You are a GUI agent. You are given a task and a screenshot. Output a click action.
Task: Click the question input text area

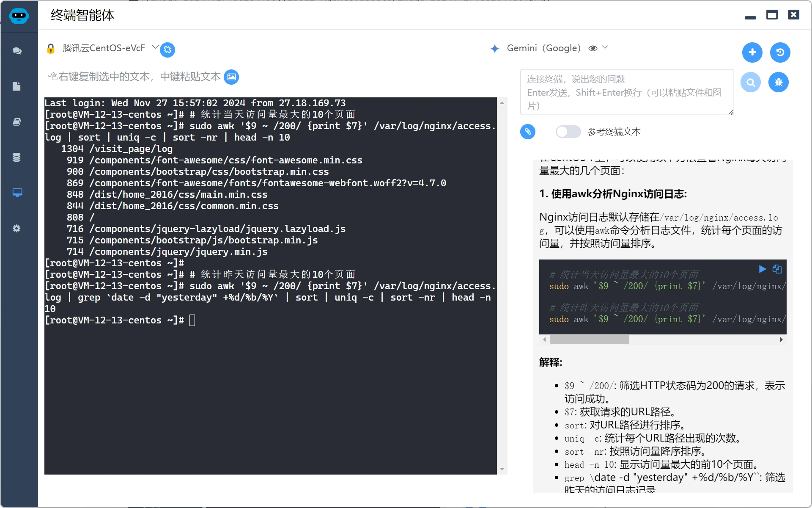[627, 92]
